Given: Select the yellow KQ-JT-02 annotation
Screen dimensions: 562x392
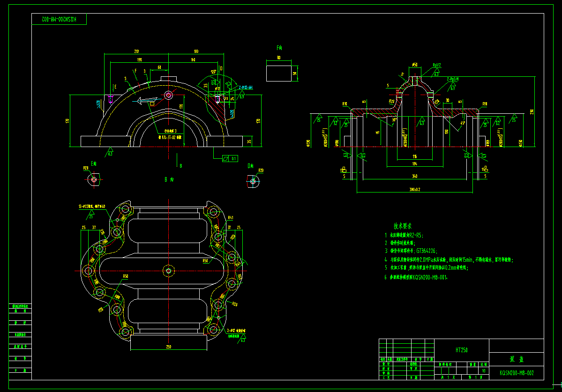Looking at the screenshot, I should tap(170, 137).
